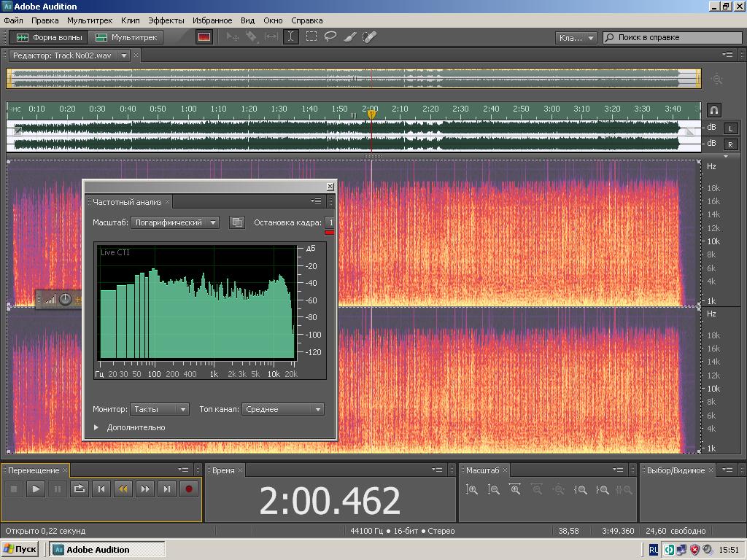This screenshot has height=560, width=747.
Task: Expand the Дополнительно section
Action: (96, 427)
